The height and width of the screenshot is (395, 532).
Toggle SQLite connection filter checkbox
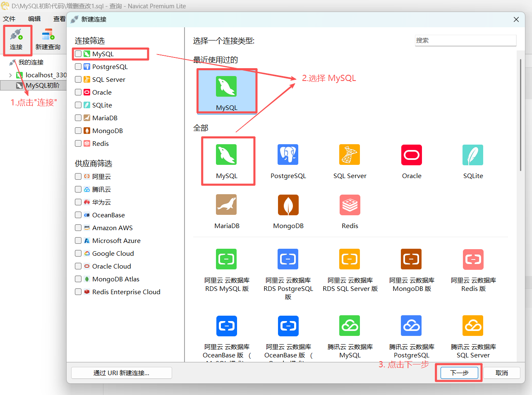(x=78, y=105)
